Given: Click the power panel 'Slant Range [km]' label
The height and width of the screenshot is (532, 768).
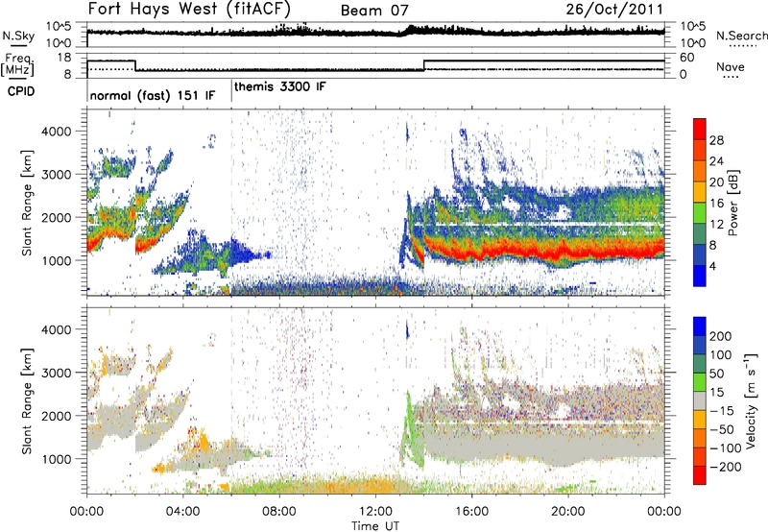Looking at the screenshot, I should coord(27,203).
